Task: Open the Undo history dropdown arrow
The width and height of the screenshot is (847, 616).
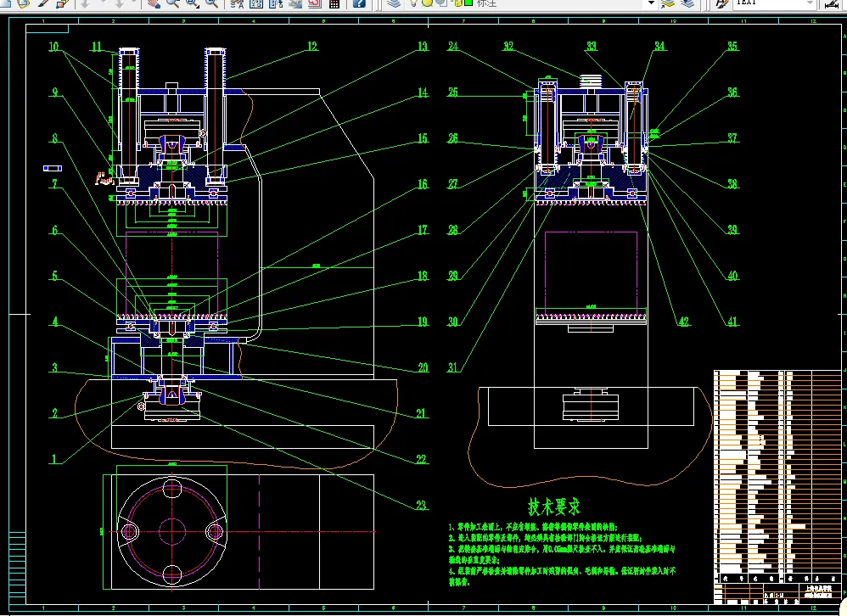Action: point(102,3)
